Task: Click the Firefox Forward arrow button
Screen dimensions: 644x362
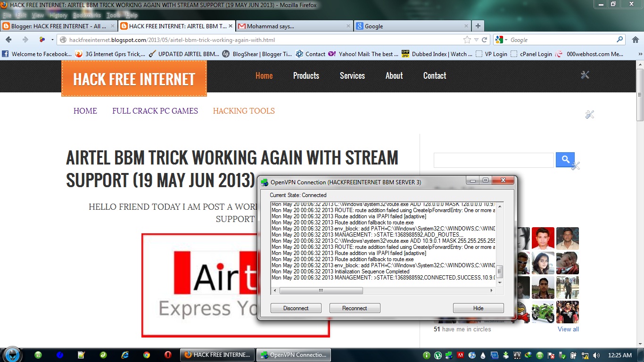Action: click(x=25, y=40)
